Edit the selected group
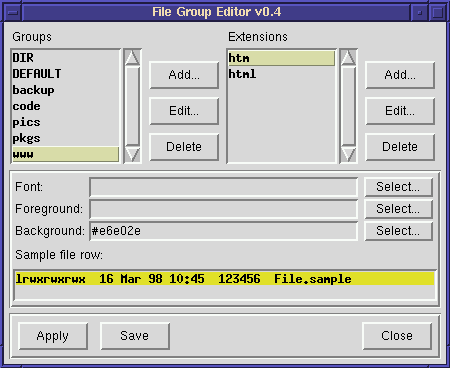The image size is (450, 368). coord(184,111)
